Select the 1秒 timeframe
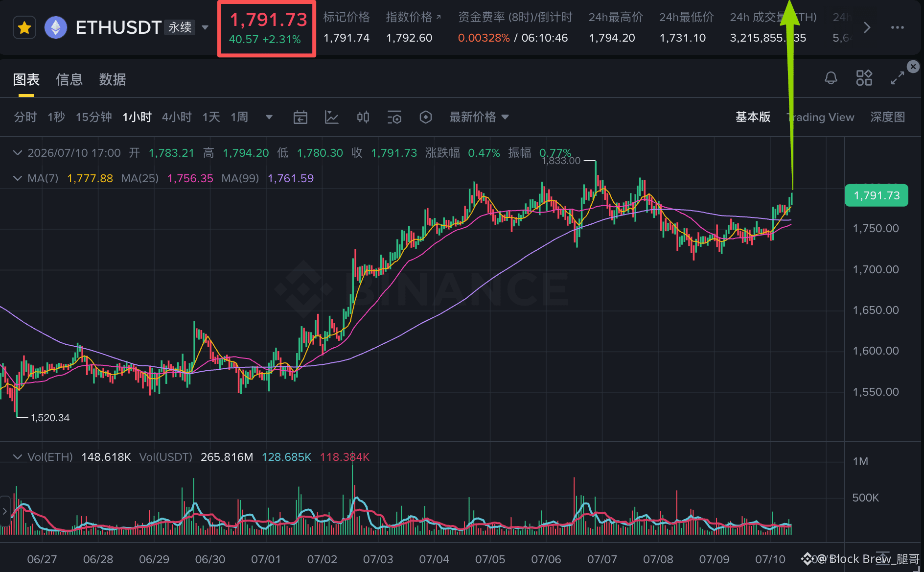The height and width of the screenshot is (572, 924). pyautogui.click(x=56, y=117)
